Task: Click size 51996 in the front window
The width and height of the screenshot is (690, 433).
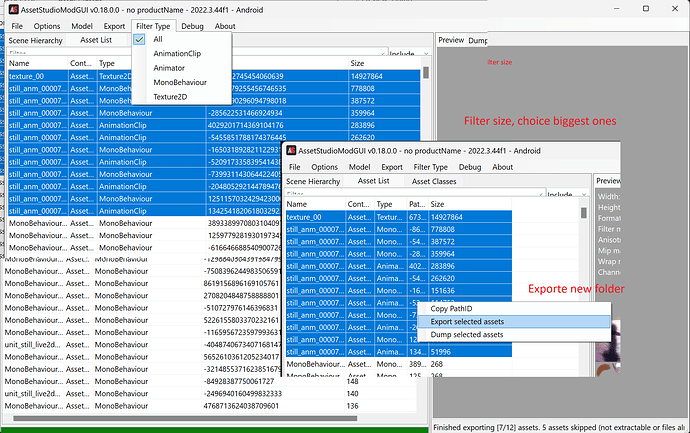Action: (440, 352)
